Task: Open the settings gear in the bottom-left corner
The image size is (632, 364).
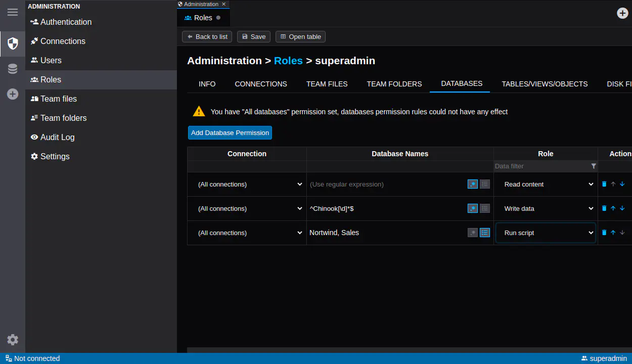Action: (13, 340)
